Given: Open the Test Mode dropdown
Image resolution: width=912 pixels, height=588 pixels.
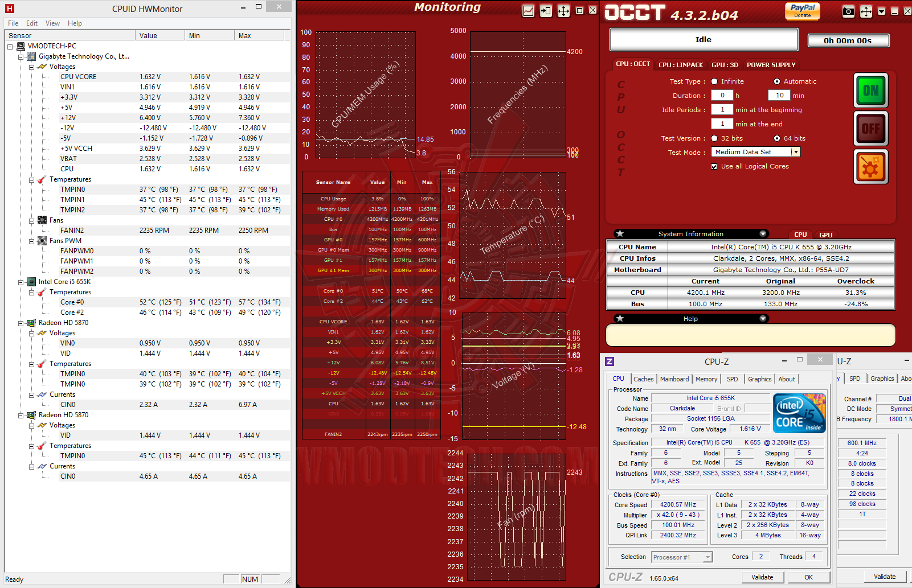Looking at the screenshot, I should click(x=796, y=152).
